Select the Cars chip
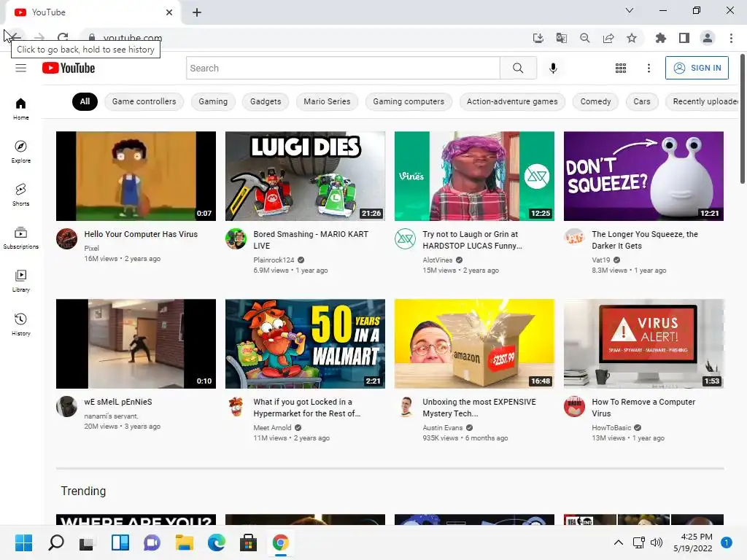The width and height of the screenshot is (747, 560). [x=642, y=101]
